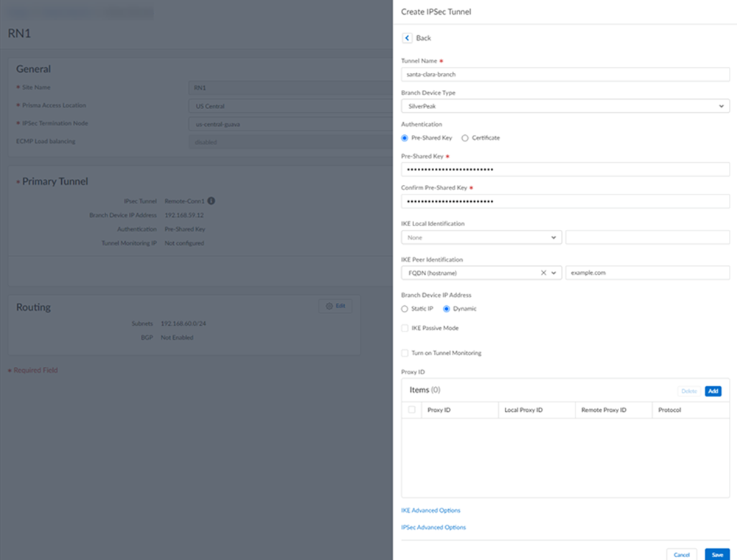Image resolution: width=737 pixels, height=560 pixels.
Task: Expand the IKE Local Identification dropdown
Action: point(481,237)
